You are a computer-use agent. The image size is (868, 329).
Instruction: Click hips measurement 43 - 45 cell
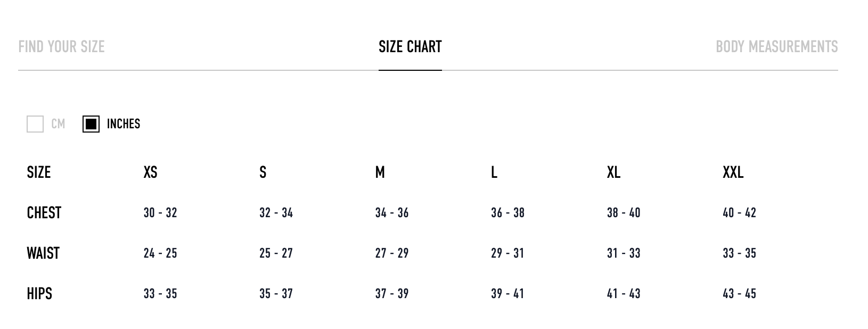pos(739,293)
